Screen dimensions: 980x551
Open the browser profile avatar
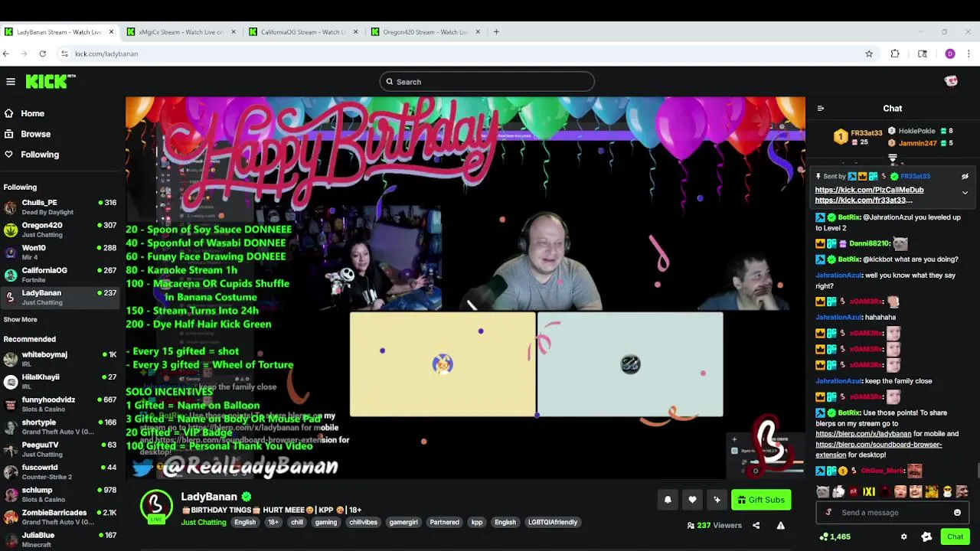pos(950,54)
